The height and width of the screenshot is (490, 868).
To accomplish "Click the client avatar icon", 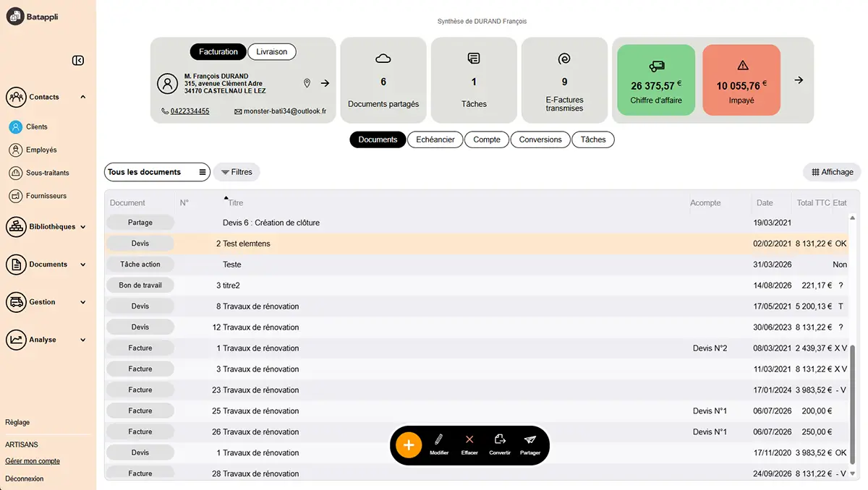I will click(167, 84).
